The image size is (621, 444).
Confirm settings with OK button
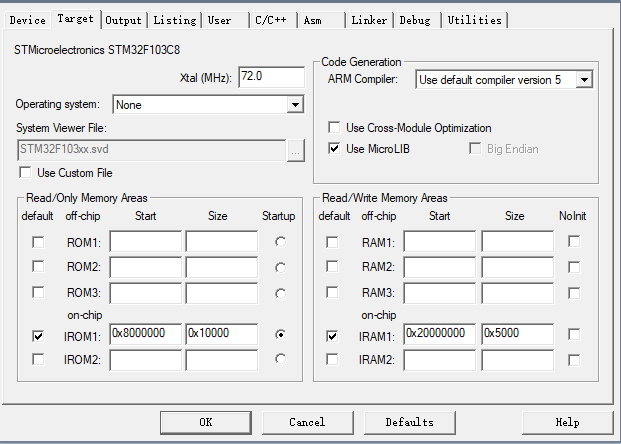206,422
